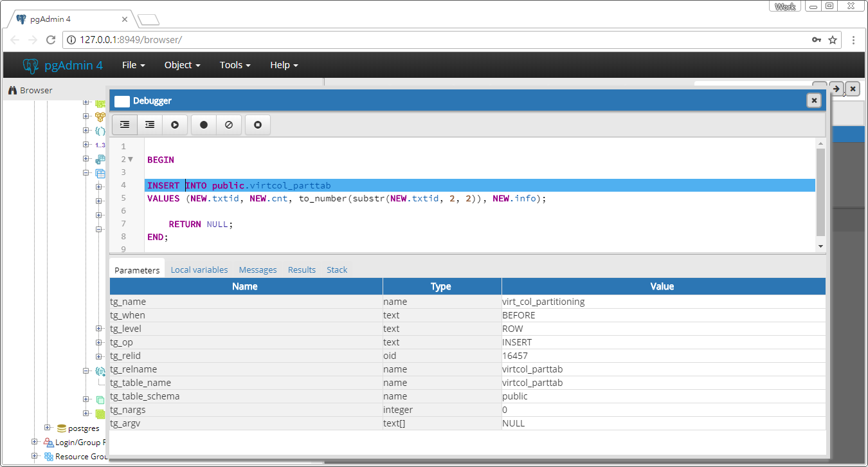868x467 pixels.
Task: Click the Type column header
Action: click(x=441, y=286)
